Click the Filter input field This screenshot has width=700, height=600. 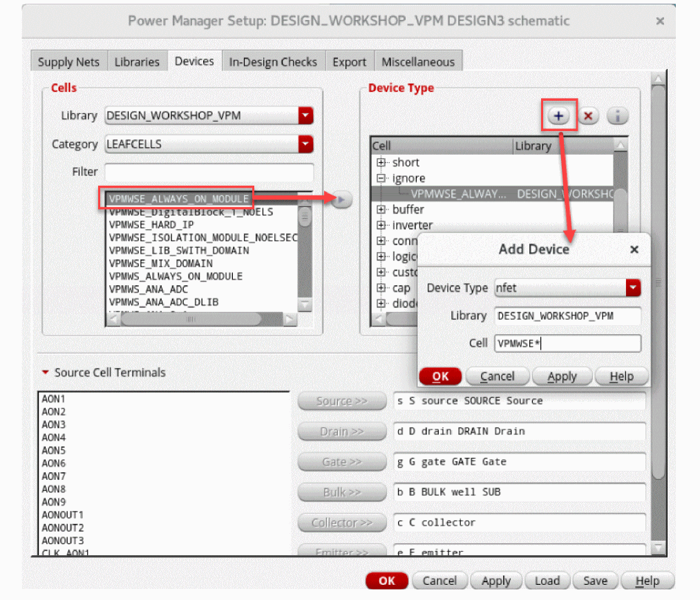pos(209,172)
